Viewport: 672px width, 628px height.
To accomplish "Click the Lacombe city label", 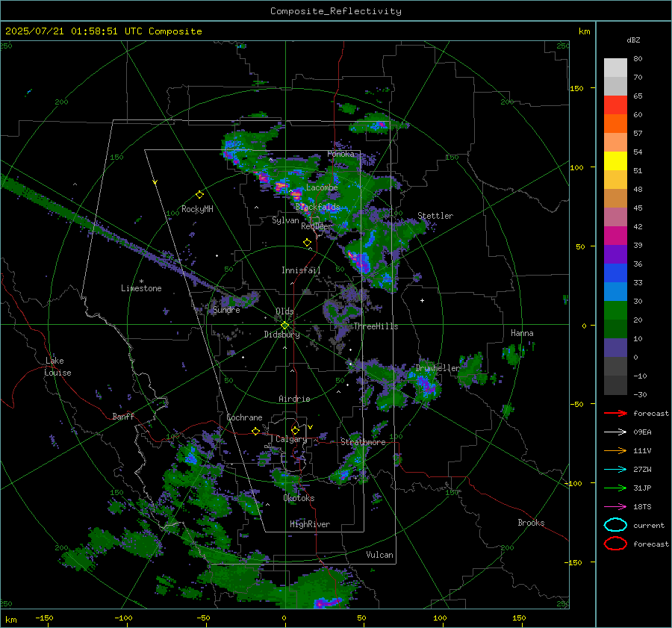I will (322, 187).
